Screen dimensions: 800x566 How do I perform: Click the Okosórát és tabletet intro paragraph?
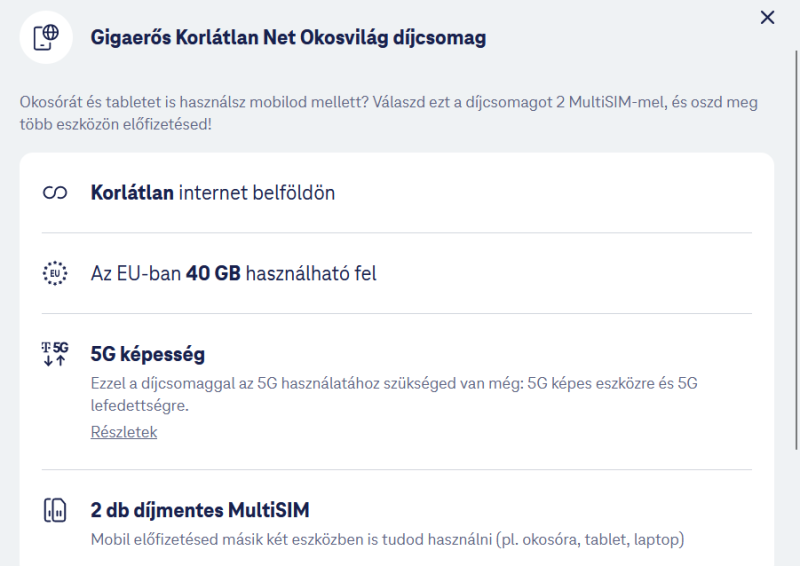[389, 113]
